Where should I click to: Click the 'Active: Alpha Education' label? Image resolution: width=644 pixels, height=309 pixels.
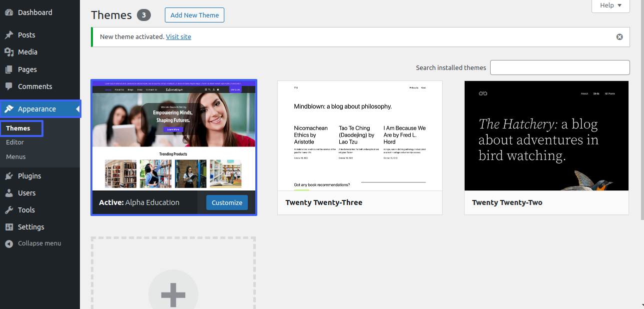(x=139, y=202)
